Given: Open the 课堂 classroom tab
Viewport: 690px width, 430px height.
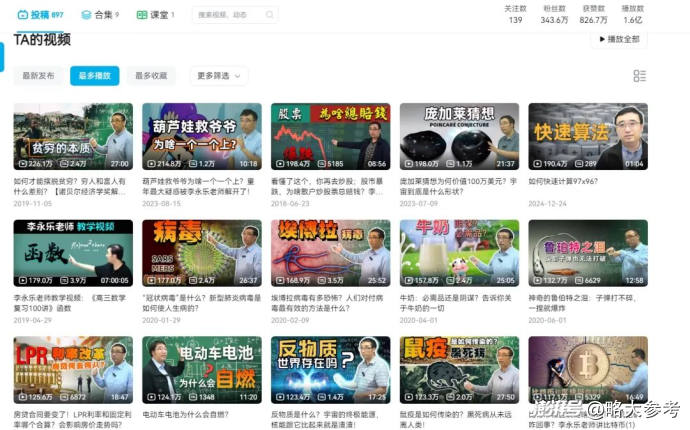Looking at the screenshot, I should (154, 15).
